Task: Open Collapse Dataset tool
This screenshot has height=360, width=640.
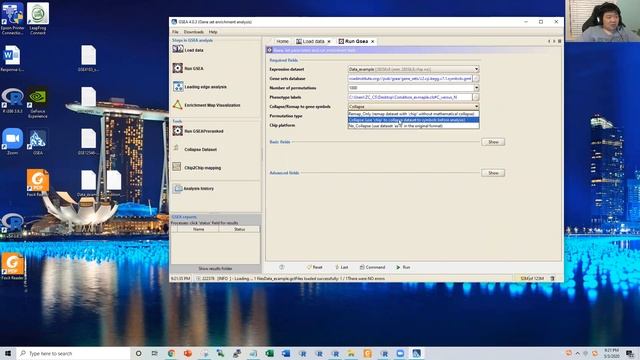Action: (195, 149)
